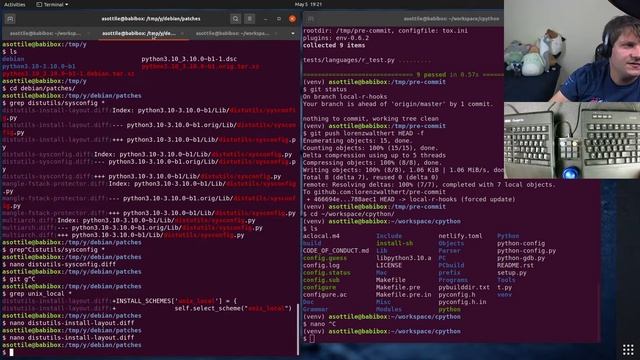Click 'configure.ac' file name
This screenshot has height=360, width=640.
click(324, 295)
